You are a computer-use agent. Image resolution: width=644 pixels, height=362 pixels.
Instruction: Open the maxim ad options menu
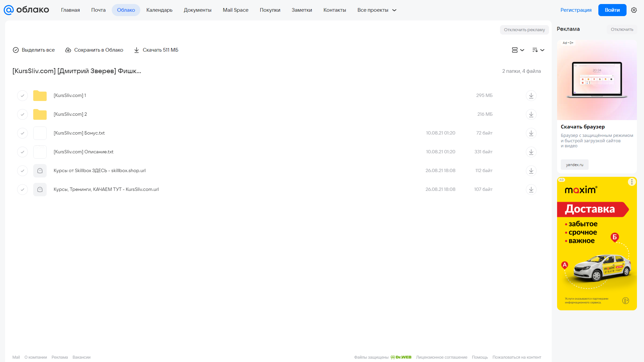pos(632,182)
